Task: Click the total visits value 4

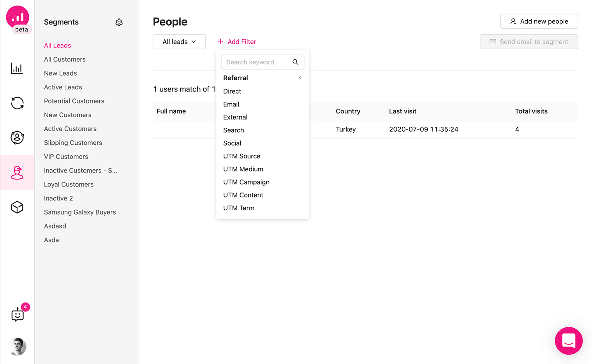Action: click(x=517, y=129)
